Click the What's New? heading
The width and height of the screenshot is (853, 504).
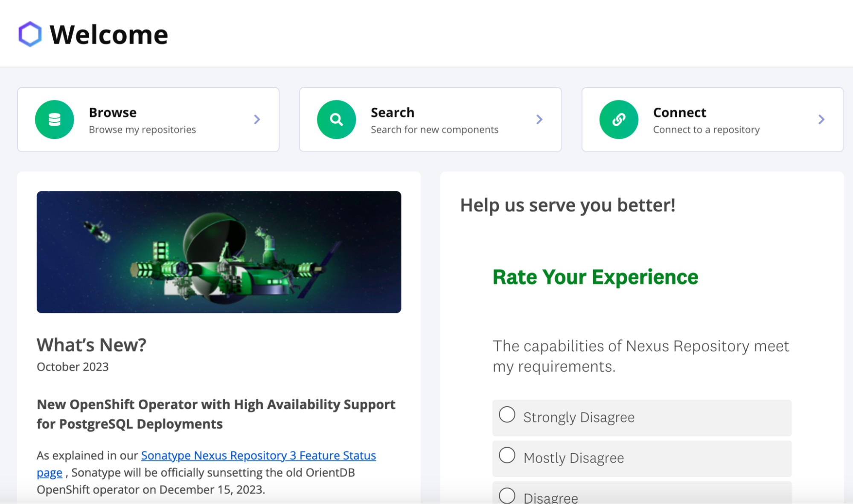[x=91, y=345]
